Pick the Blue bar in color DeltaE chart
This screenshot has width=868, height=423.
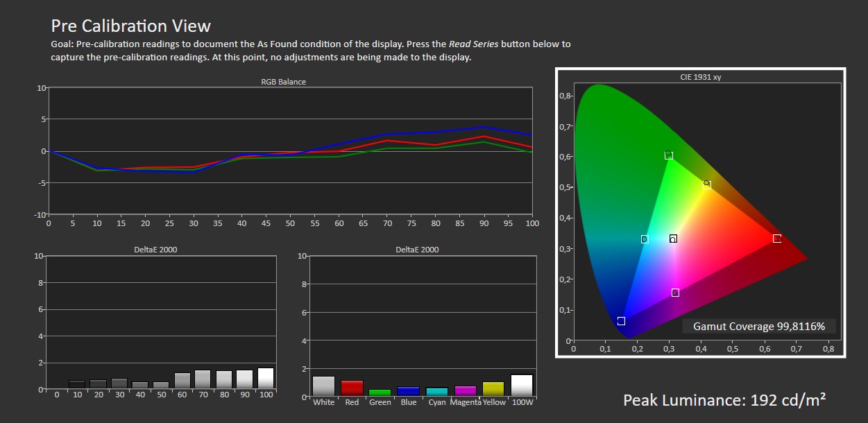pyautogui.click(x=409, y=391)
